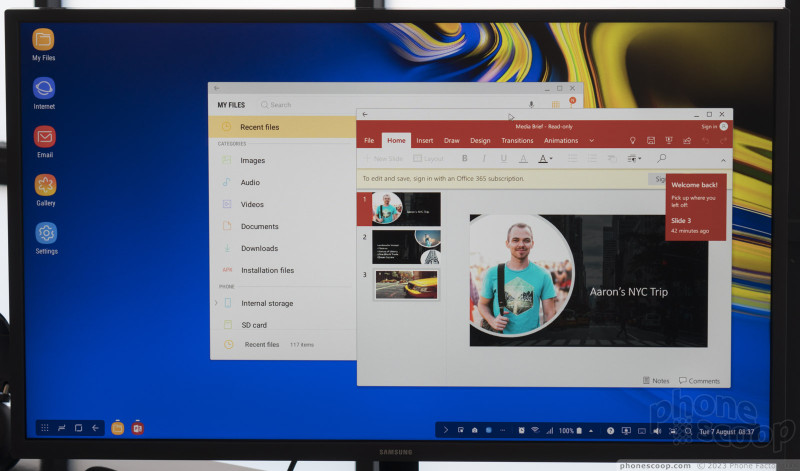This screenshot has height=471, width=800.
Task: Switch to My Files in taskbar
Action: pyautogui.click(x=118, y=428)
